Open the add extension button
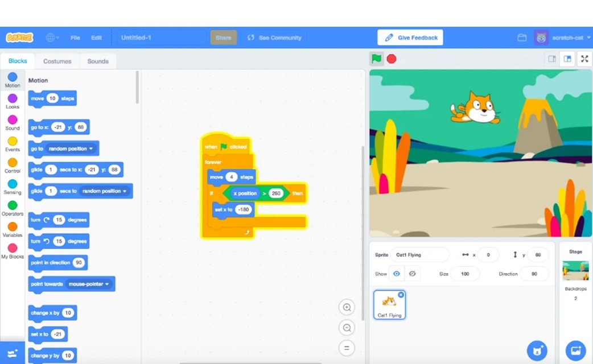593x364 pixels. (13, 353)
